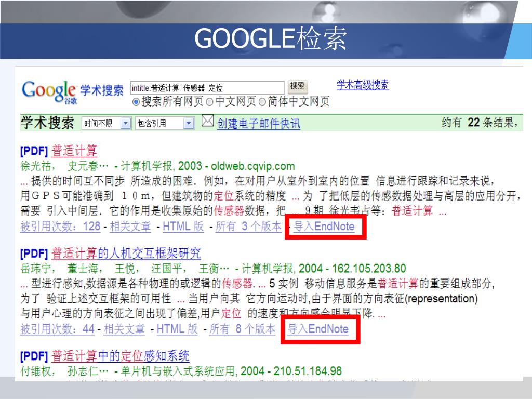Image resolution: width=532 pixels, height=399 pixels.
Task: Select 中文网页 radio button
Action: (210, 102)
